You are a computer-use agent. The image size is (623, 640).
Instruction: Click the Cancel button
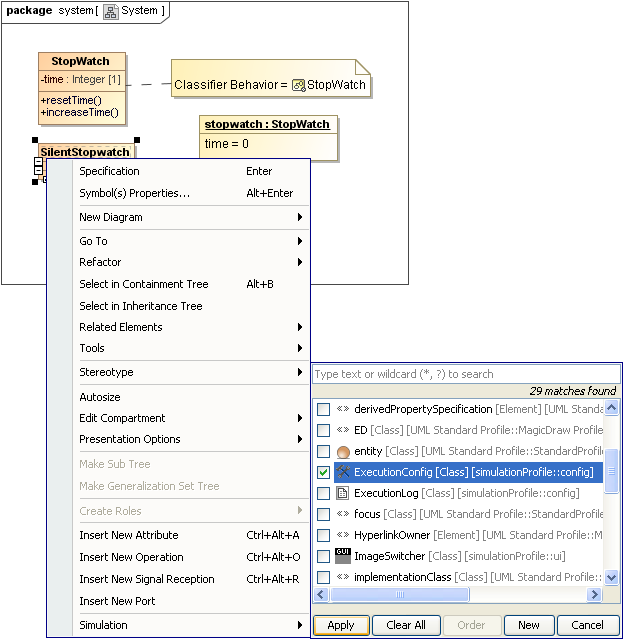click(587, 625)
